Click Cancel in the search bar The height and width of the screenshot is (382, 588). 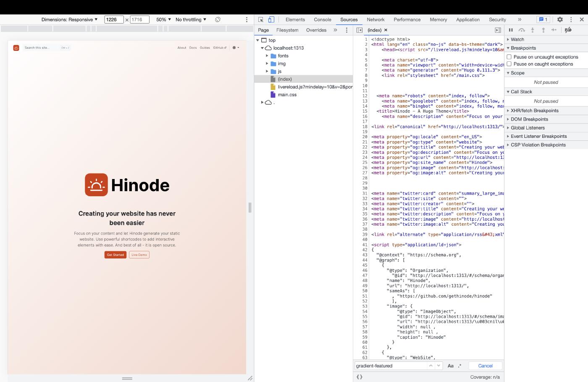point(485,366)
